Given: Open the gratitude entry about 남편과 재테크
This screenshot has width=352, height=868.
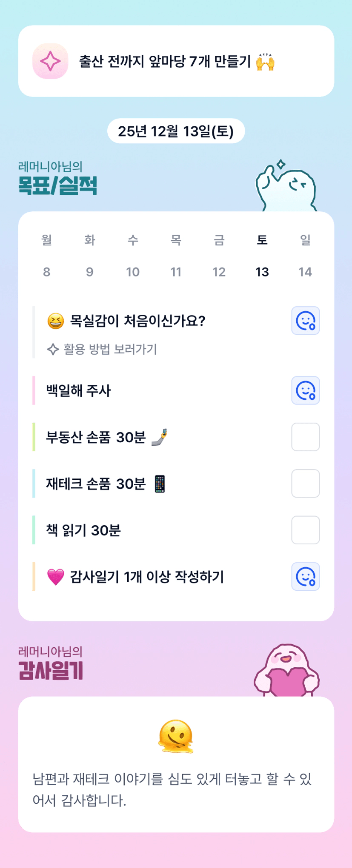Looking at the screenshot, I should (172, 789).
